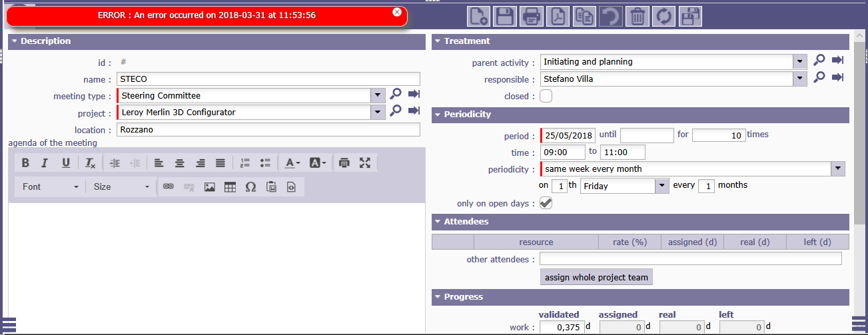Uncheck only on open days
The height and width of the screenshot is (335, 868).
tap(546, 203)
